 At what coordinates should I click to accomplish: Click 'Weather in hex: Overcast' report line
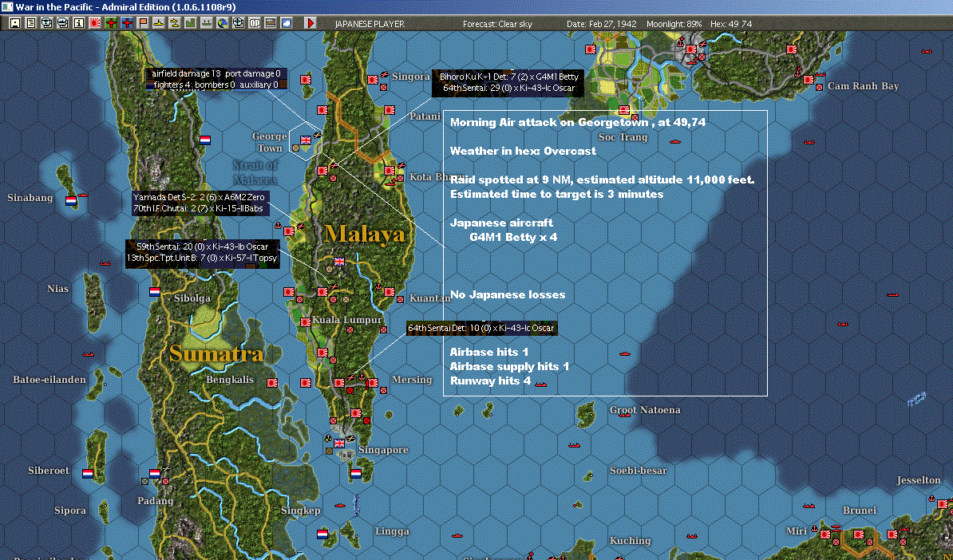(x=524, y=151)
